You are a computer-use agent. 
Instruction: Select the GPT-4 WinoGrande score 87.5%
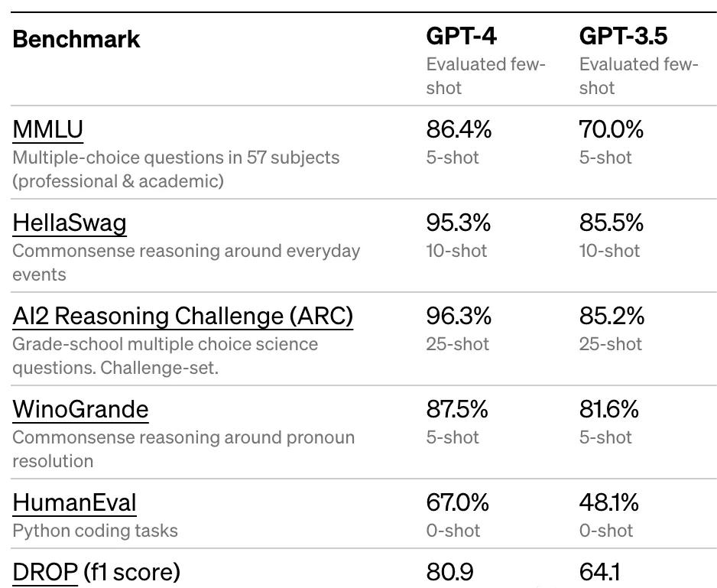coord(457,409)
